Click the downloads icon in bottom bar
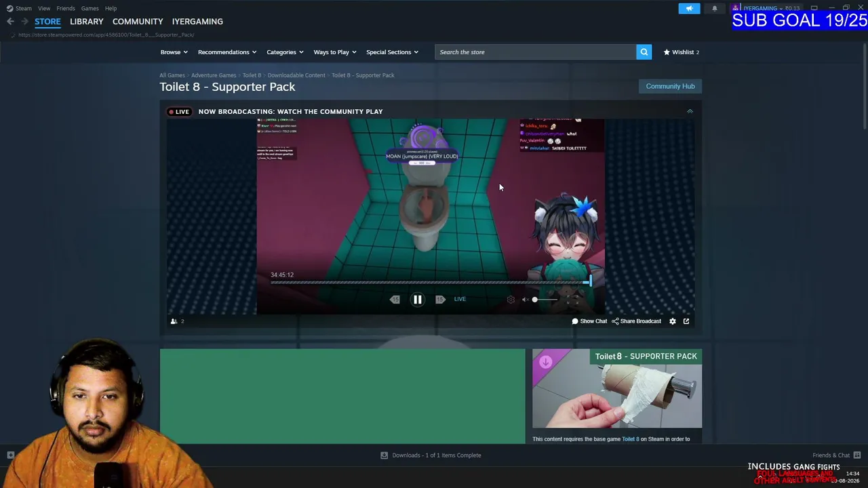Image resolution: width=868 pixels, height=488 pixels. point(384,455)
